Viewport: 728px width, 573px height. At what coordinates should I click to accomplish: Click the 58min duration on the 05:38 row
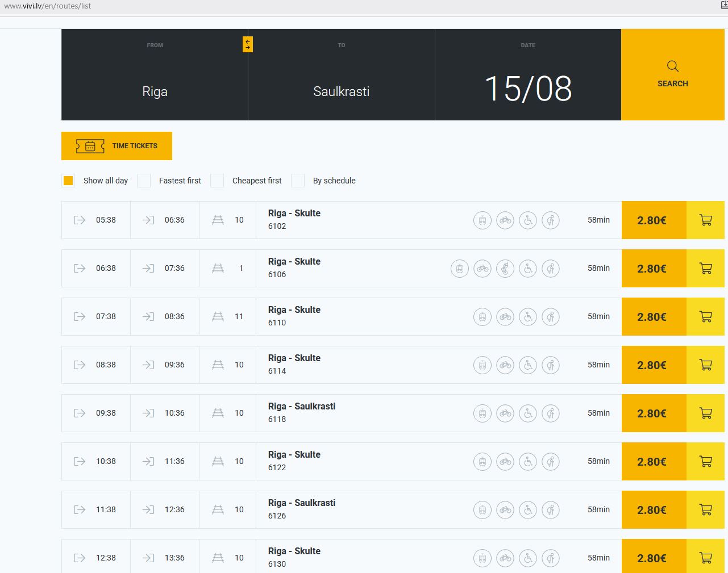pyautogui.click(x=598, y=220)
